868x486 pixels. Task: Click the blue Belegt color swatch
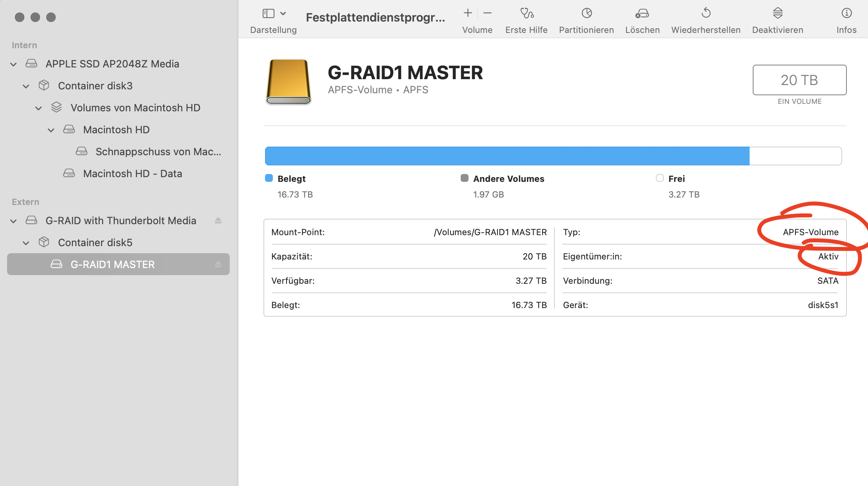[x=269, y=178]
